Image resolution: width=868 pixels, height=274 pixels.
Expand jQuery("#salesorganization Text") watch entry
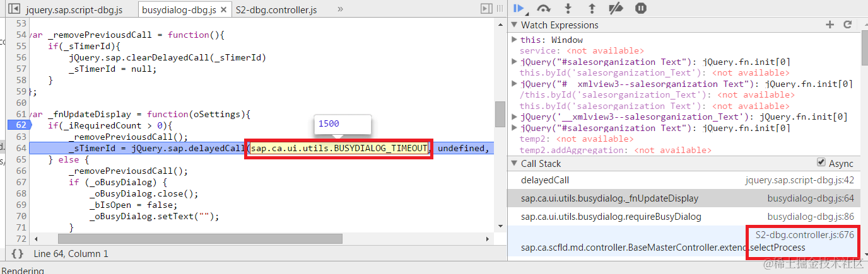pos(515,62)
